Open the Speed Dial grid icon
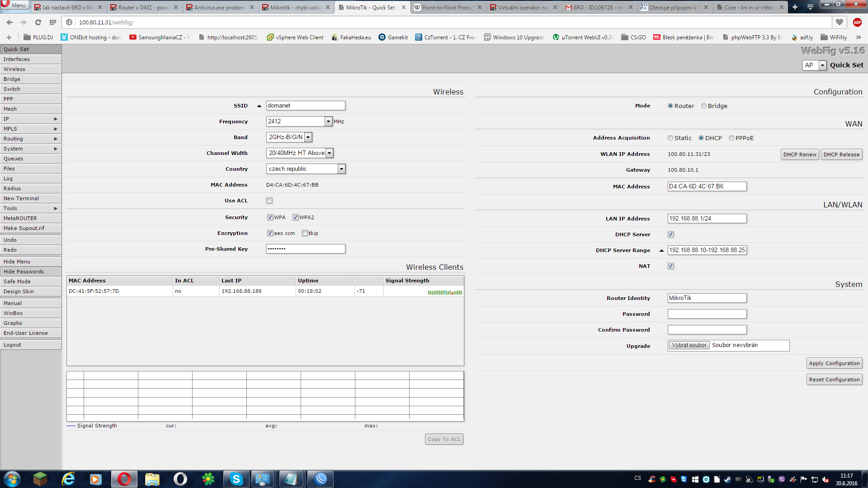The image size is (868, 488). (53, 22)
